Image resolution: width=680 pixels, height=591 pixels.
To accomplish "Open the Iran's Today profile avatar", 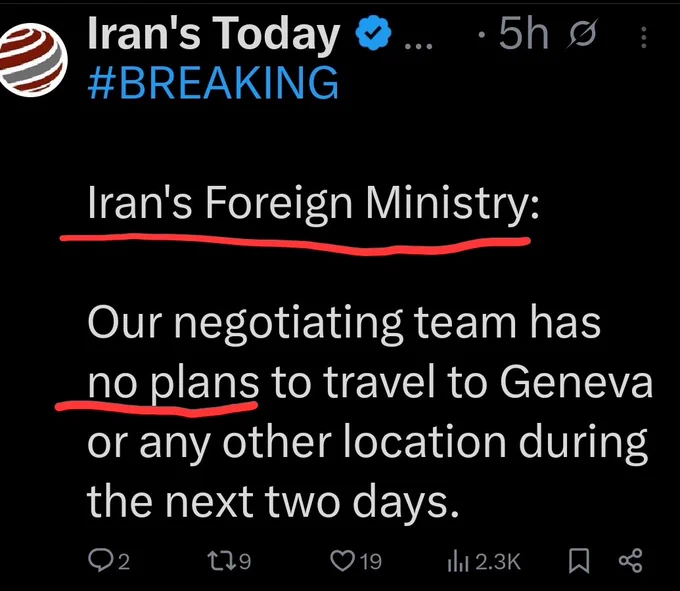I will [33, 59].
